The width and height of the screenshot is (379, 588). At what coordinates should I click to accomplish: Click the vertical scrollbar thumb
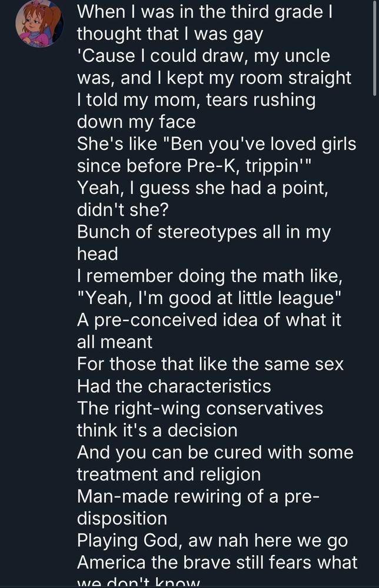tap(375, 47)
